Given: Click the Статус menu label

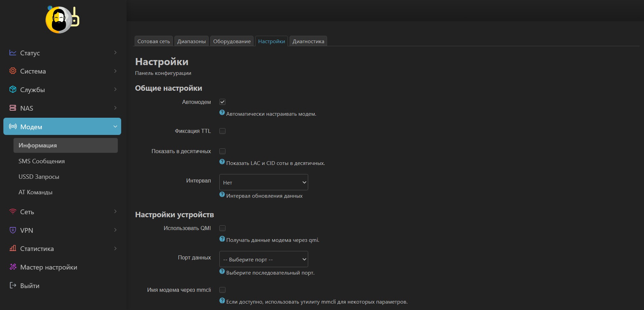Looking at the screenshot, I should click(x=30, y=53).
